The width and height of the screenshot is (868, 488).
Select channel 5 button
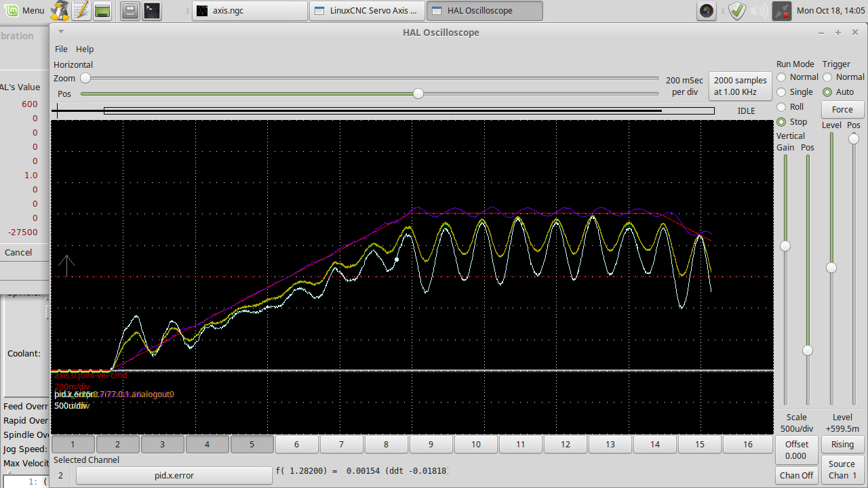pyautogui.click(x=252, y=445)
